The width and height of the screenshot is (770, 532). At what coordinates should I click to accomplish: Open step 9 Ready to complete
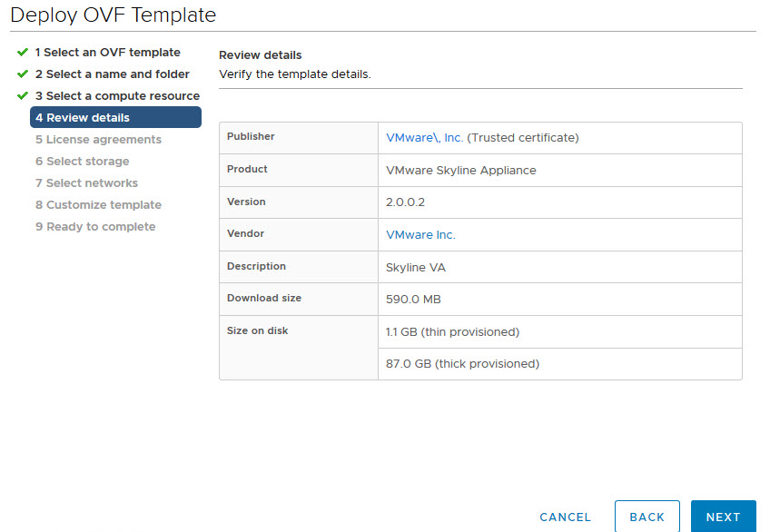(95, 227)
